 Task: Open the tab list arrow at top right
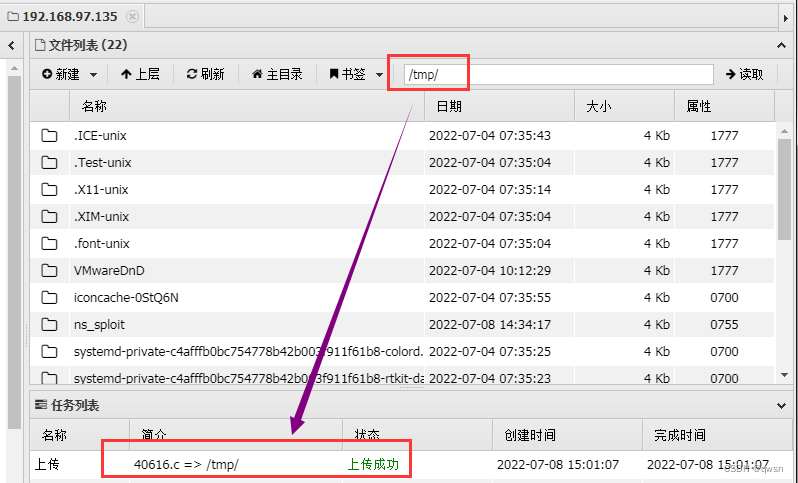coord(786,18)
